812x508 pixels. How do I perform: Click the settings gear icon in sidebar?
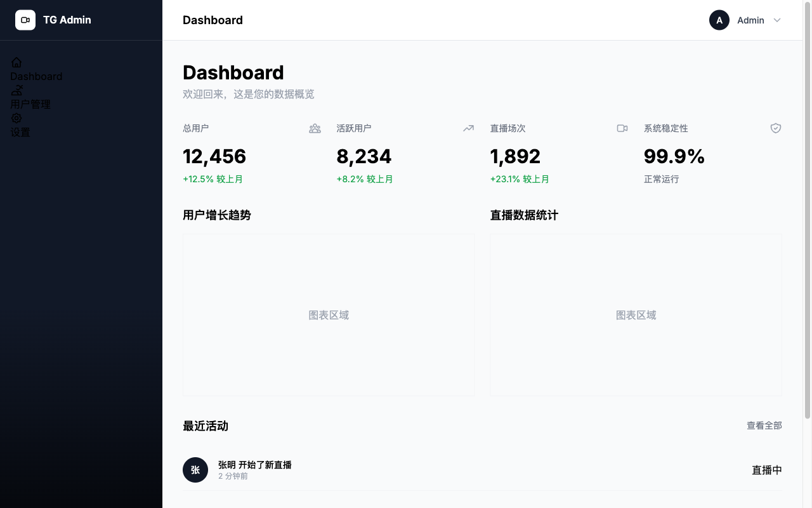click(16, 118)
